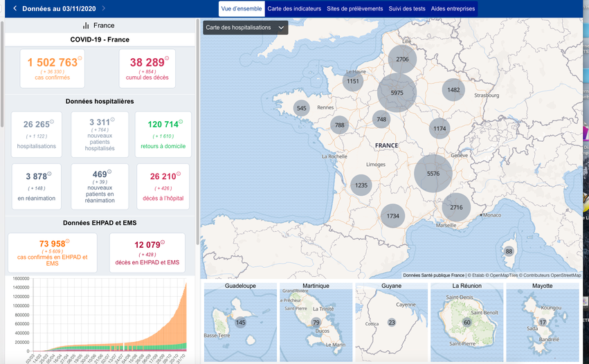This screenshot has height=364, width=589.
Task: Click the 17 bubble on Mayotte map
Action: [x=543, y=322]
